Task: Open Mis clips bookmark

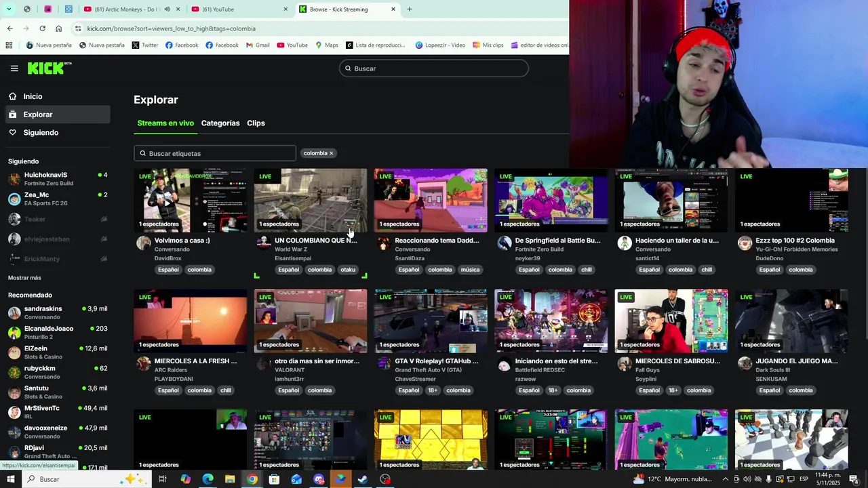Action: coord(488,45)
